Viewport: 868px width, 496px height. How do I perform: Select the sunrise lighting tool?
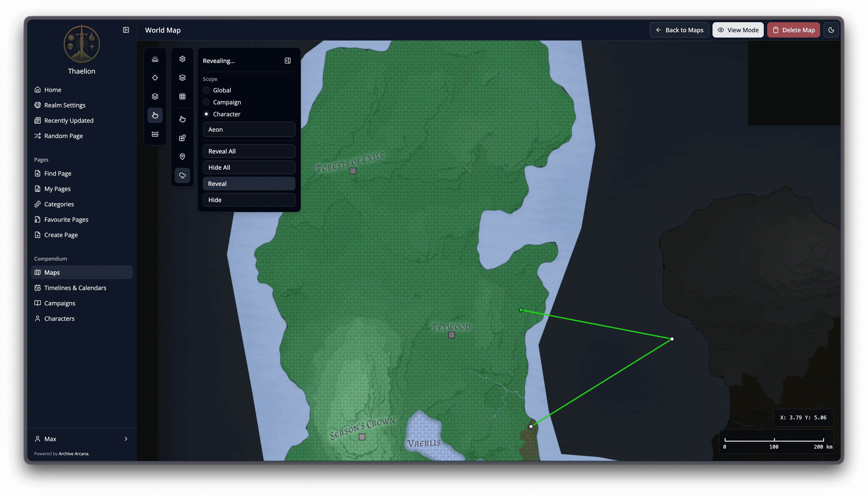pos(155,59)
